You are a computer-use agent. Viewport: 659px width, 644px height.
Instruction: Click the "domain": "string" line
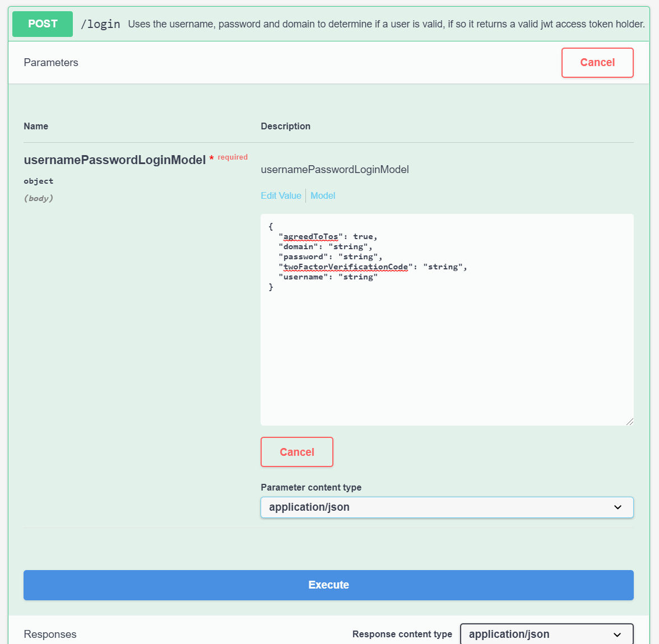[325, 246]
